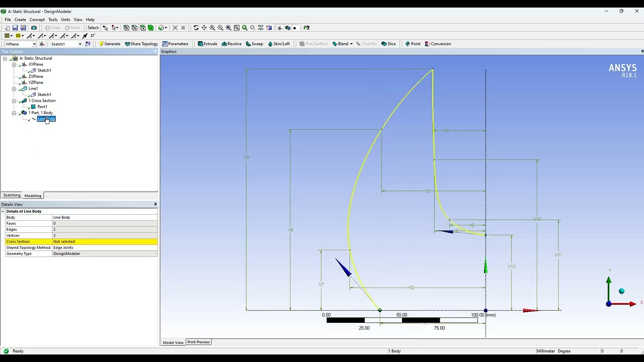Open the Help menu
This screenshot has width=644, height=362.
(90, 20)
